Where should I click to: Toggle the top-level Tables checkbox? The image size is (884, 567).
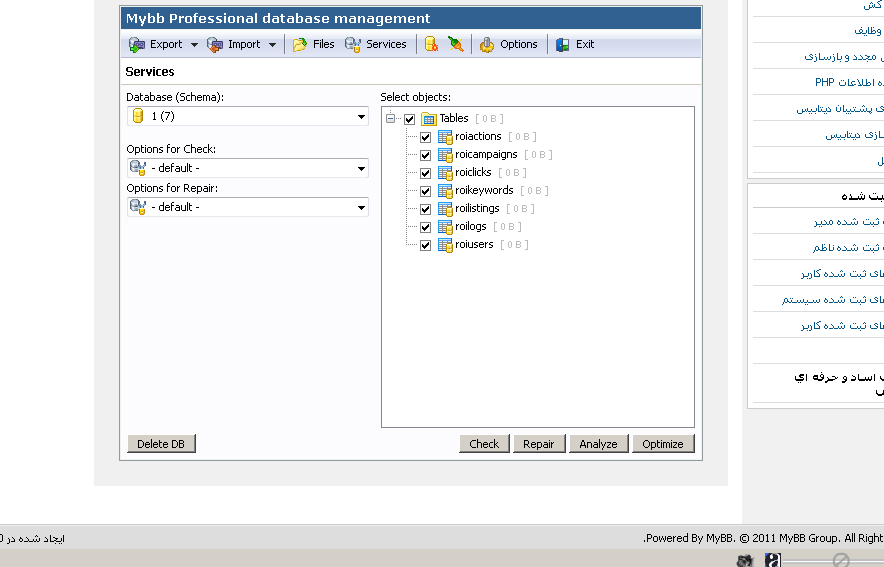[x=409, y=119]
